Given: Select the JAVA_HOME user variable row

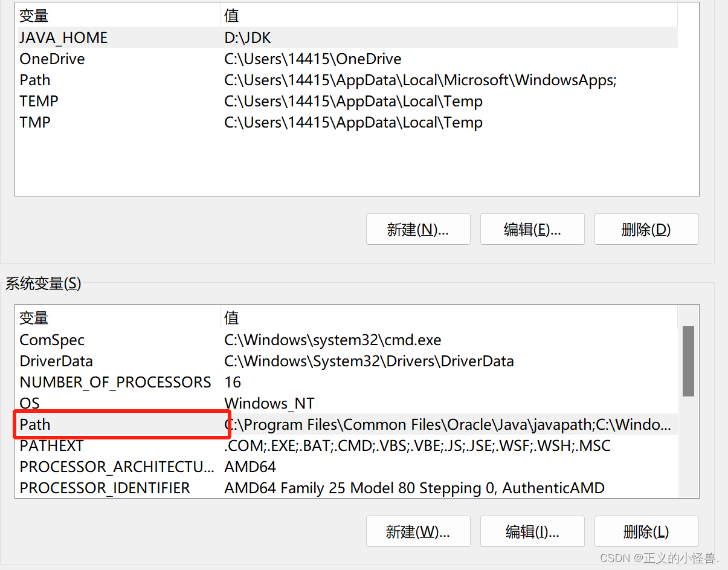Looking at the screenshot, I should click(x=347, y=37).
